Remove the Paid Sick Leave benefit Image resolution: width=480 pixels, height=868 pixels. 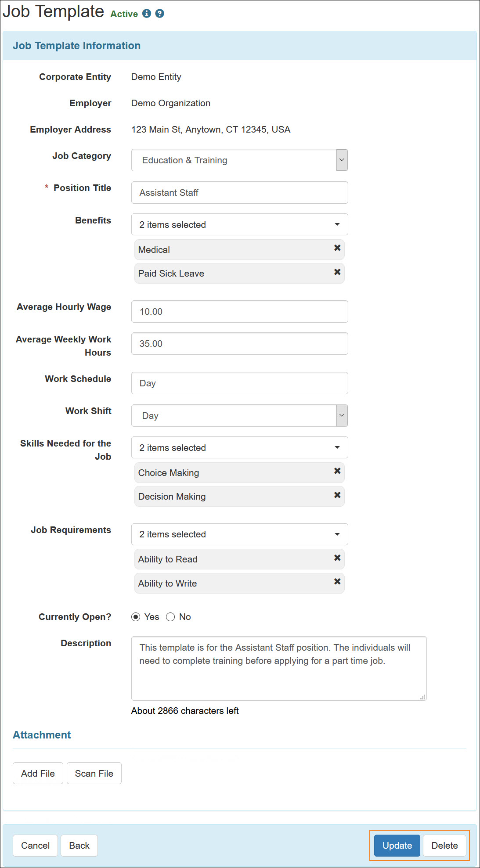coord(337,273)
